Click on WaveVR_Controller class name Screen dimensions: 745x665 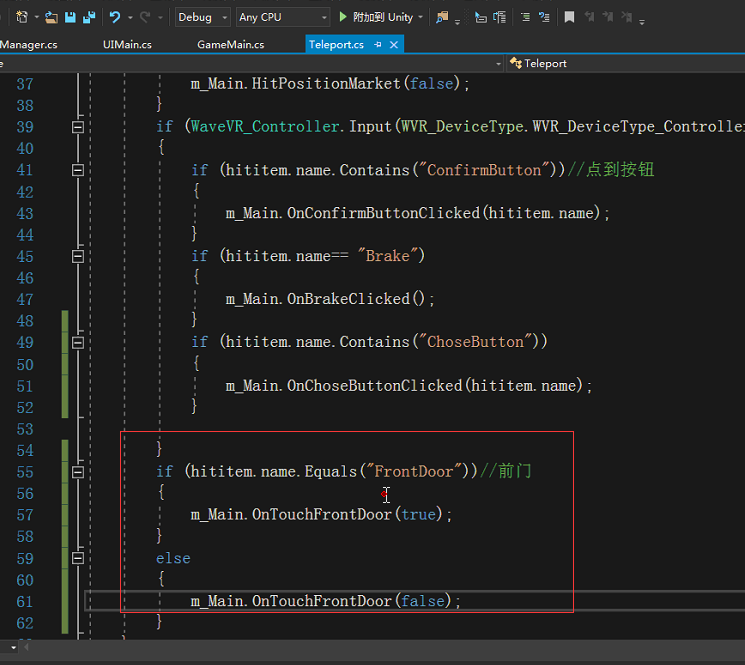[265, 126]
